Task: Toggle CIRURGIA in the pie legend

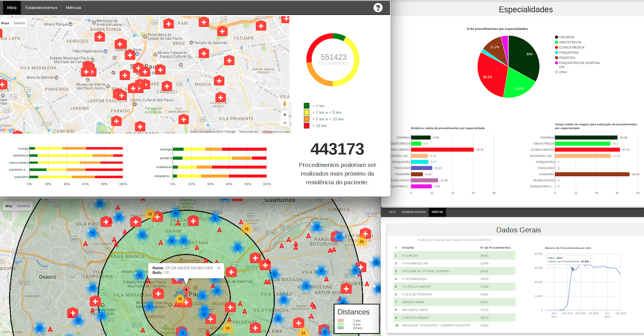Action: click(x=565, y=37)
